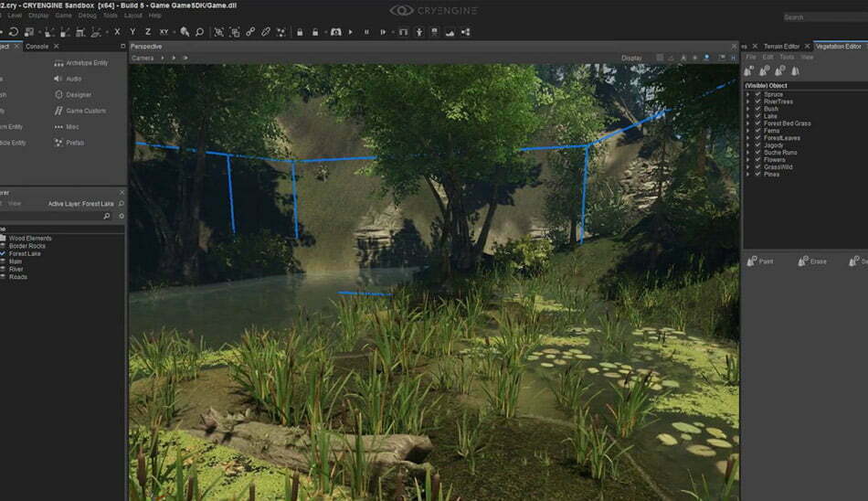Activate the vegetation Erase button
This screenshot has height=501, width=868.
[812, 261]
